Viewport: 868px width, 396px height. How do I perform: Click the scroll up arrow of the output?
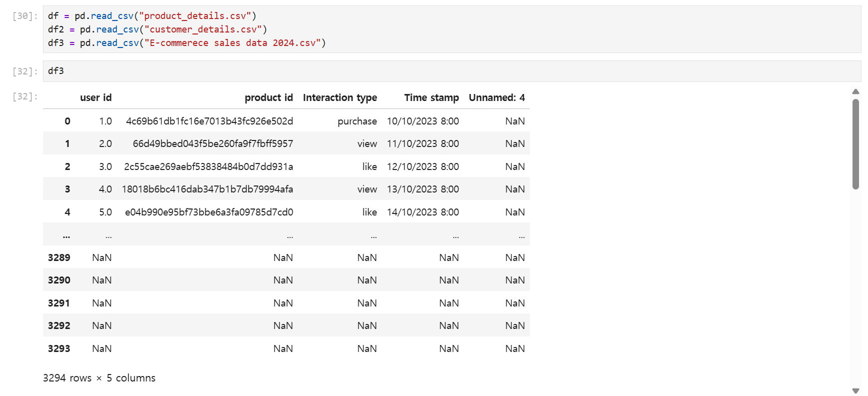click(856, 91)
